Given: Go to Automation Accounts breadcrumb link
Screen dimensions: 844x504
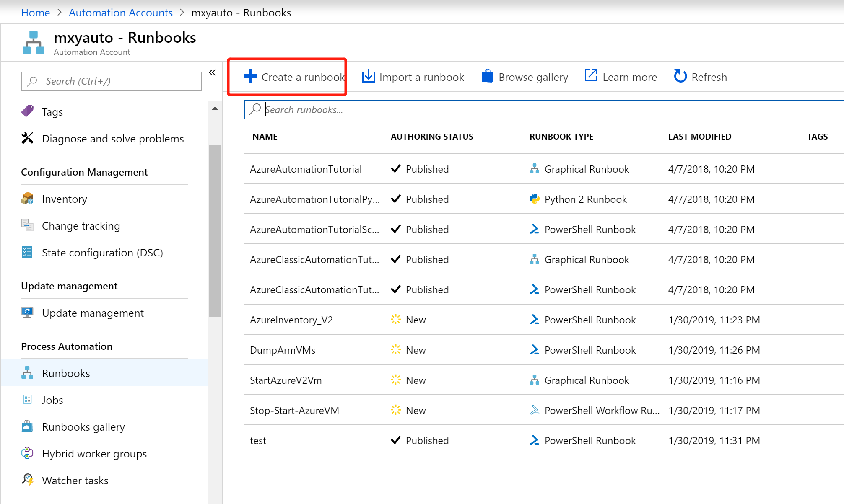Looking at the screenshot, I should (121, 13).
